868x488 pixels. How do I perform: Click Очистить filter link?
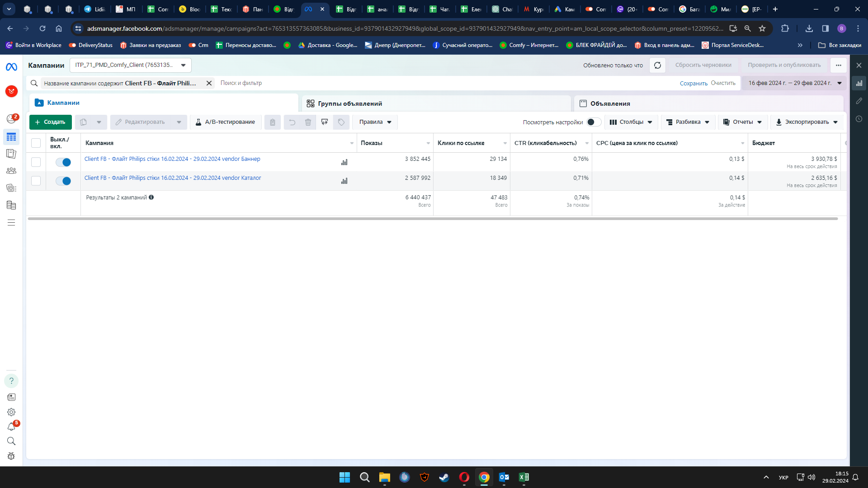click(723, 83)
